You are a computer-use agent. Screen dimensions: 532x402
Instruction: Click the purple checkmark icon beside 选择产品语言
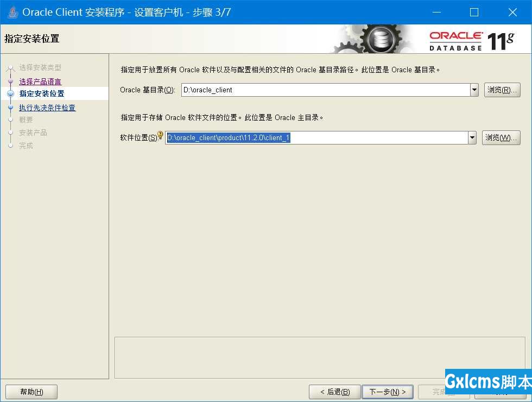click(11, 80)
